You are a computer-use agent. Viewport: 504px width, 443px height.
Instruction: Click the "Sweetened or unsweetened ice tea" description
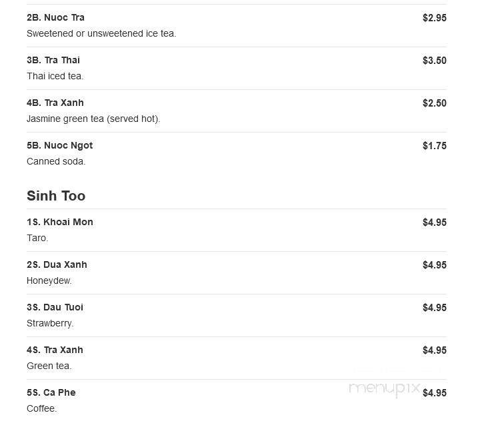pos(101,33)
